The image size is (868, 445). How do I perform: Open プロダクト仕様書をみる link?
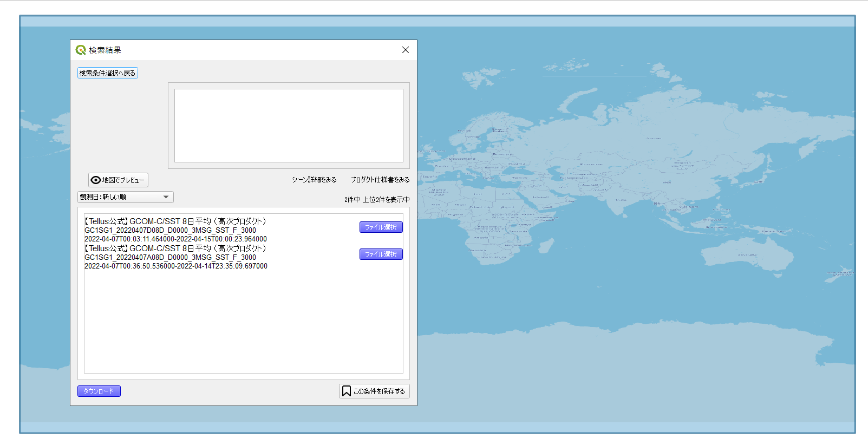pyautogui.click(x=380, y=180)
